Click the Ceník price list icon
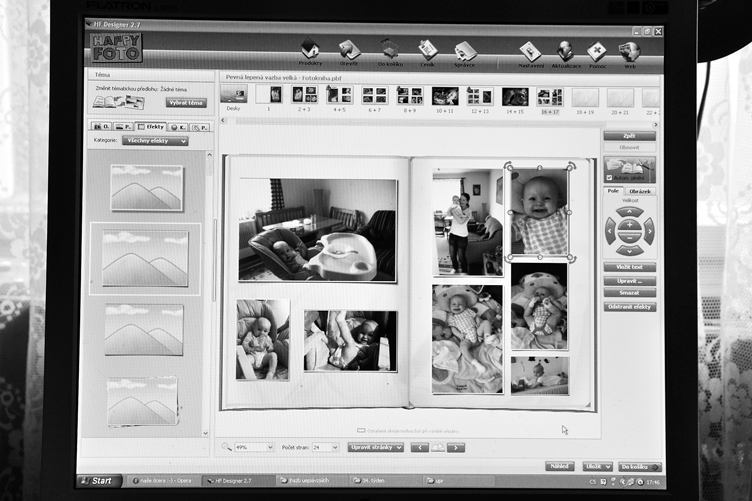The width and height of the screenshot is (752, 501). tap(428, 51)
